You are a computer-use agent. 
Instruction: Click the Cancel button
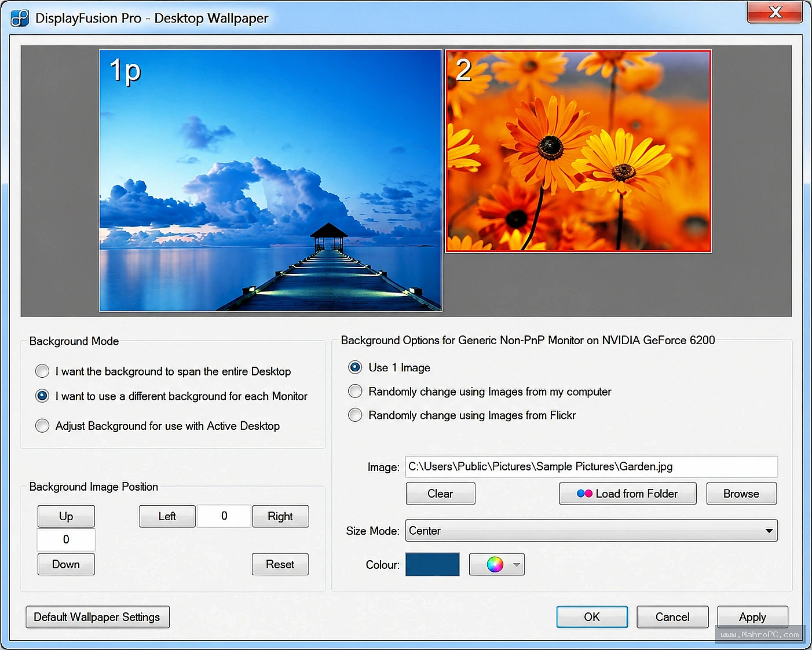[672, 617]
